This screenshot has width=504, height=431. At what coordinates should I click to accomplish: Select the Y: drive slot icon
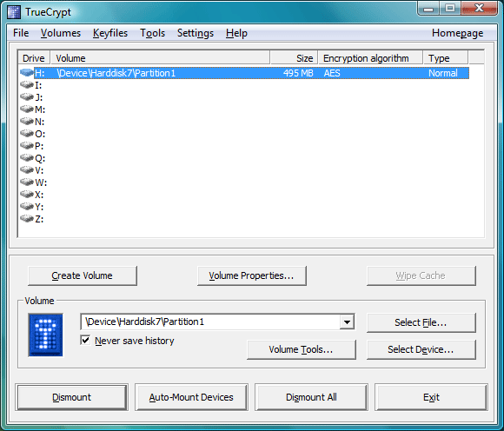[27, 207]
